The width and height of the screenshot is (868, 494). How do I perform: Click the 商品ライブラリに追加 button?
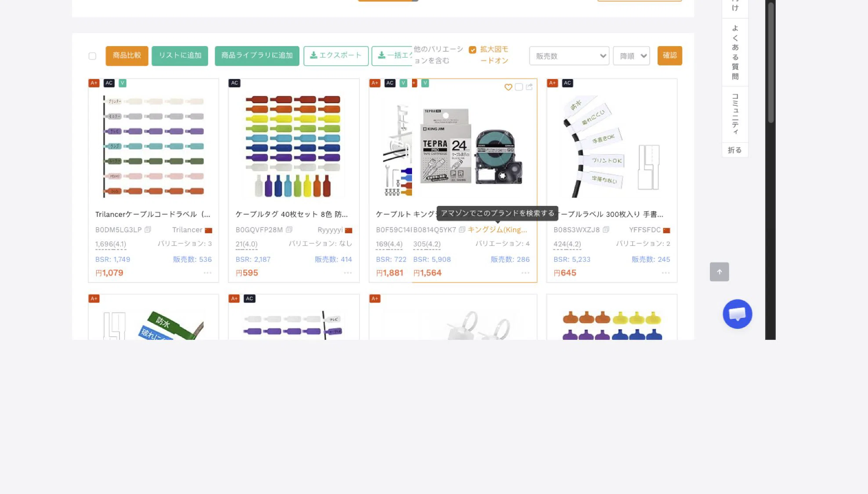pyautogui.click(x=257, y=56)
